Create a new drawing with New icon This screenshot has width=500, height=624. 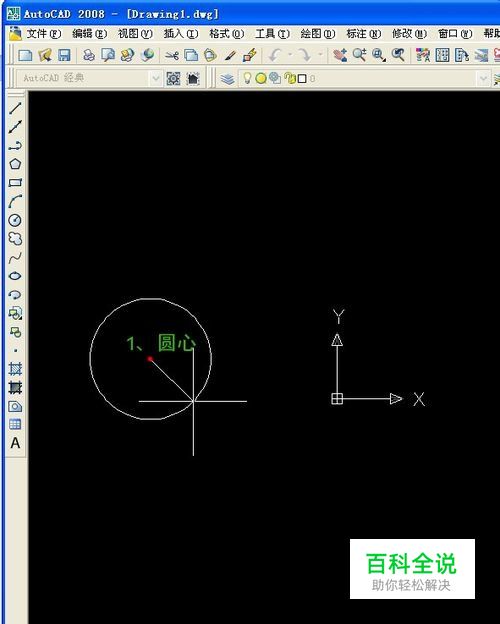(x=25, y=55)
